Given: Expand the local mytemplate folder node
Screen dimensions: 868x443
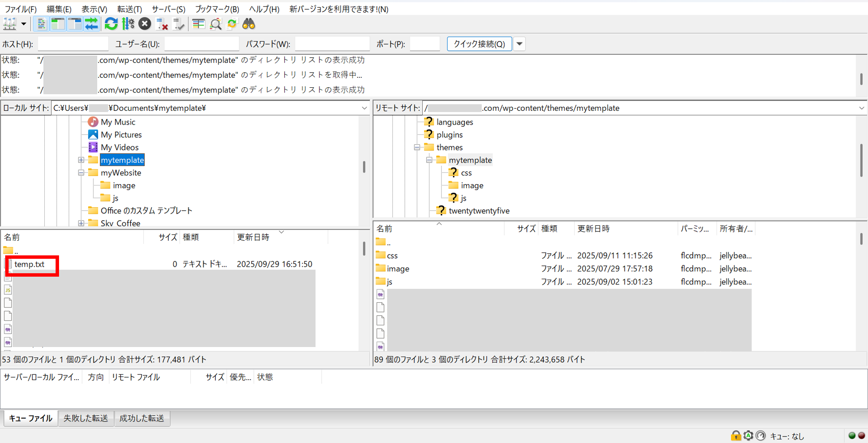Looking at the screenshot, I should pyautogui.click(x=81, y=160).
